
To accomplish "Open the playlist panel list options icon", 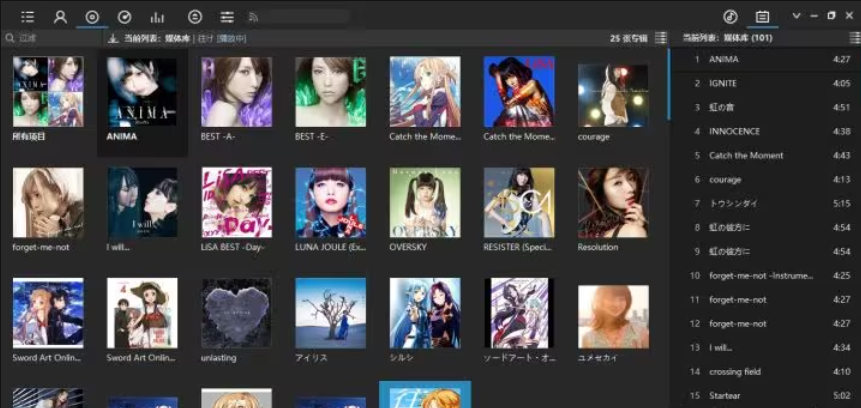I will point(855,38).
